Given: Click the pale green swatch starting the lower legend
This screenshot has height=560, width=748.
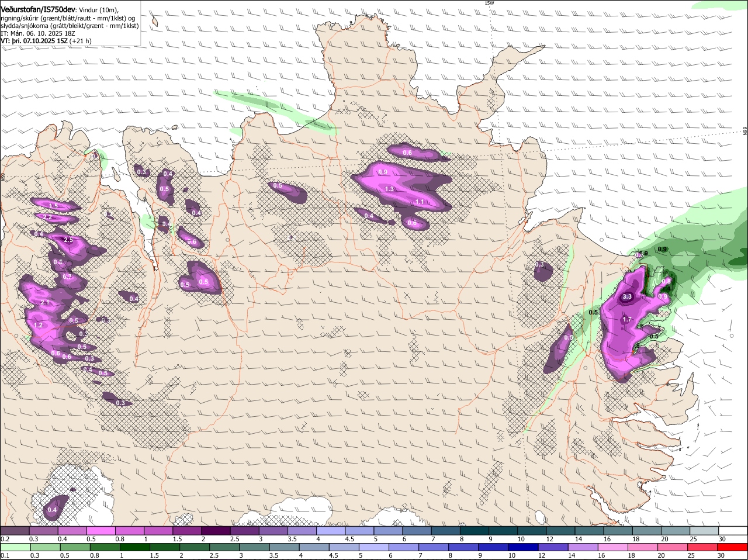Looking at the screenshot, I should [15, 547].
